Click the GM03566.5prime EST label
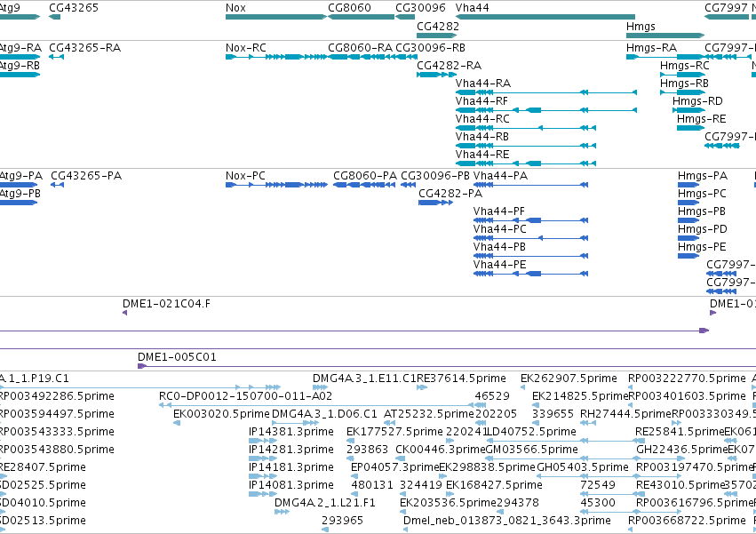This screenshot has height=534, width=756. [532, 450]
